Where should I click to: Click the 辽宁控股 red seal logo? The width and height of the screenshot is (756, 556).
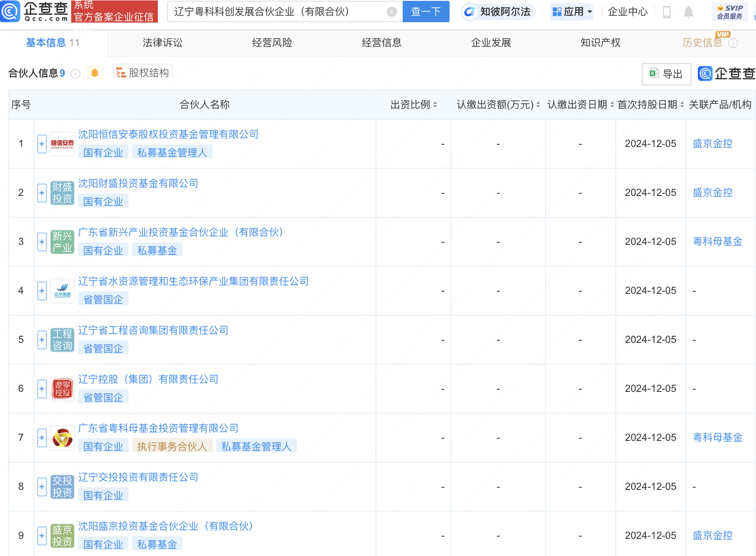pyautogui.click(x=62, y=389)
